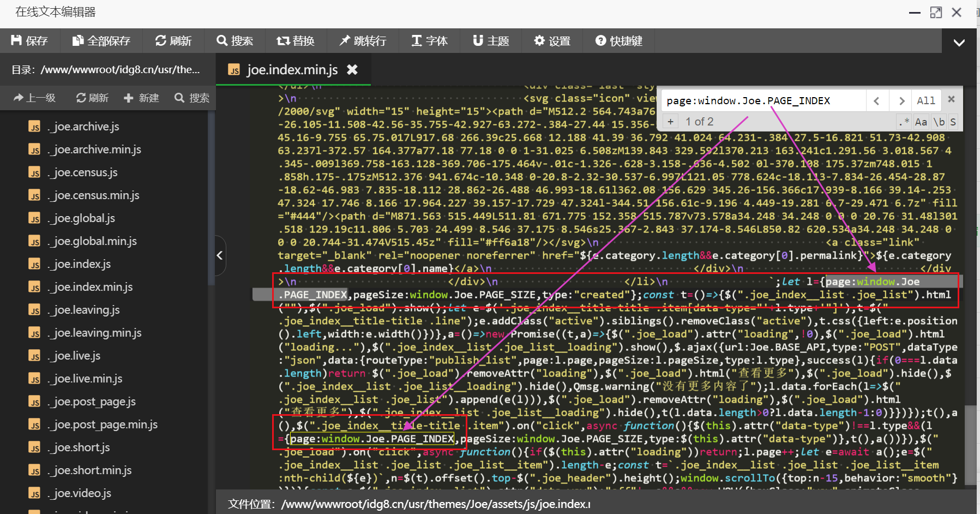Go up one level (上一级)
Viewport: 980px width, 514px height.
click(x=35, y=98)
